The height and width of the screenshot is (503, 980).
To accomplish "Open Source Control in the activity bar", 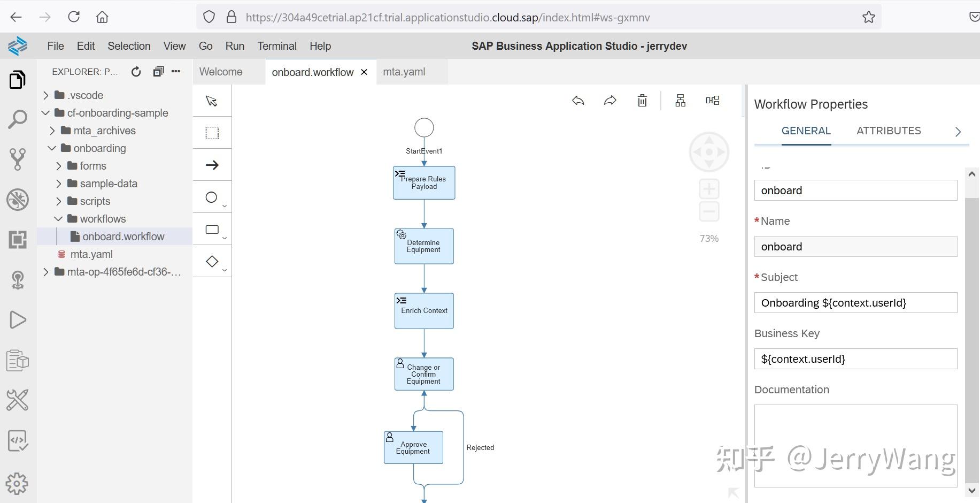I will coord(18,159).
